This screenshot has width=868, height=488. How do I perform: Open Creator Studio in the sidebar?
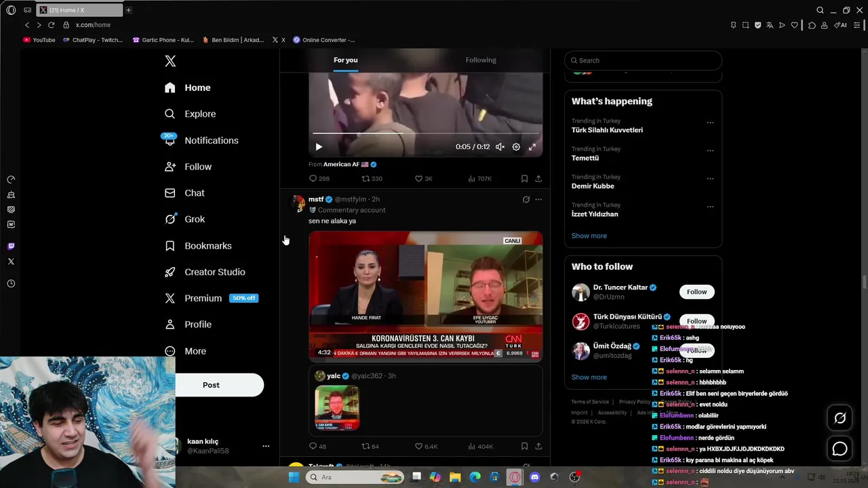pyautogui.click(x=205, y=272)
